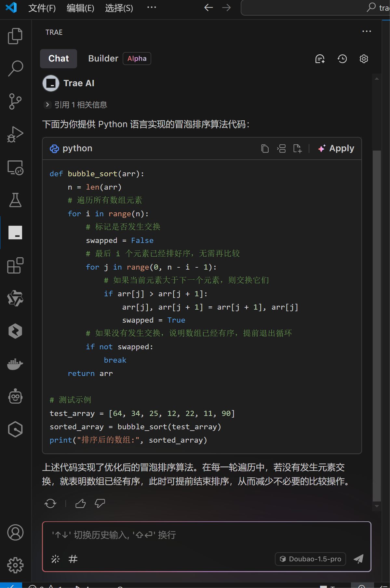The height and width of the screenshot is (588, 390).
Task: Open the Explorer view in activity bar
Action: (15, 36)
